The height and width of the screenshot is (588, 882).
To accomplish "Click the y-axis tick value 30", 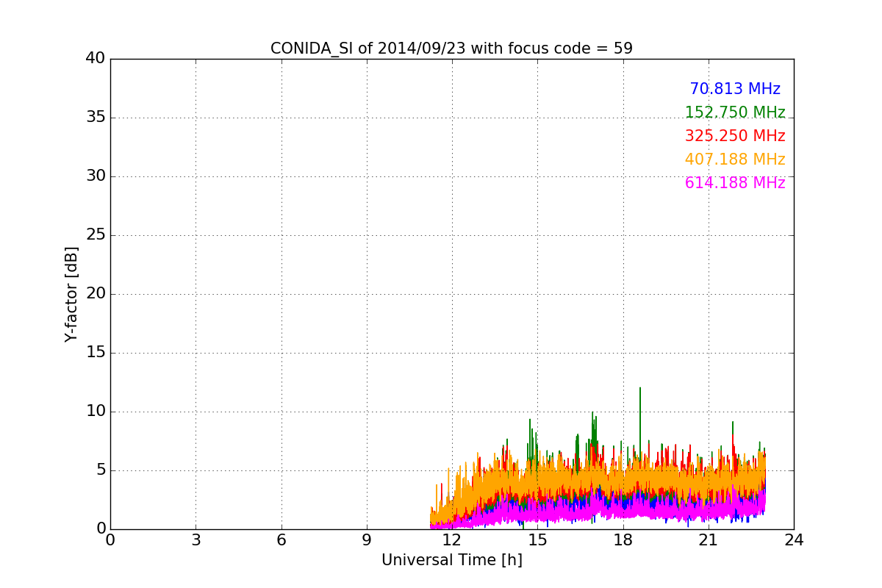I will coord(96,176).
